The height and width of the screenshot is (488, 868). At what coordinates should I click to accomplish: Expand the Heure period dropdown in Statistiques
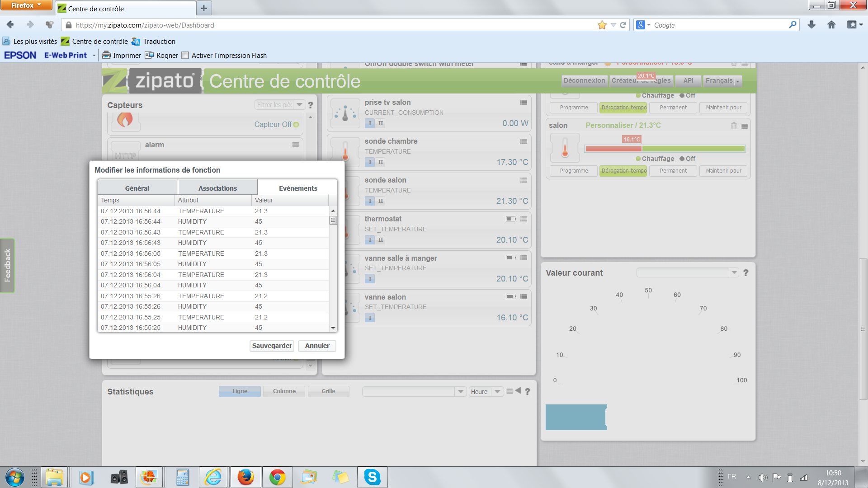coord(497,392)
